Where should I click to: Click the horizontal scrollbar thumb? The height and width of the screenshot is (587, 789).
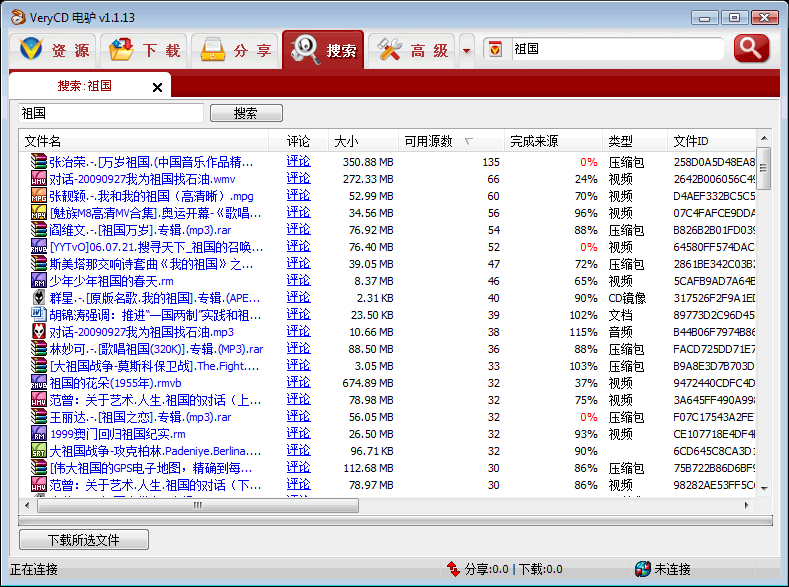(x=198, y=505)
